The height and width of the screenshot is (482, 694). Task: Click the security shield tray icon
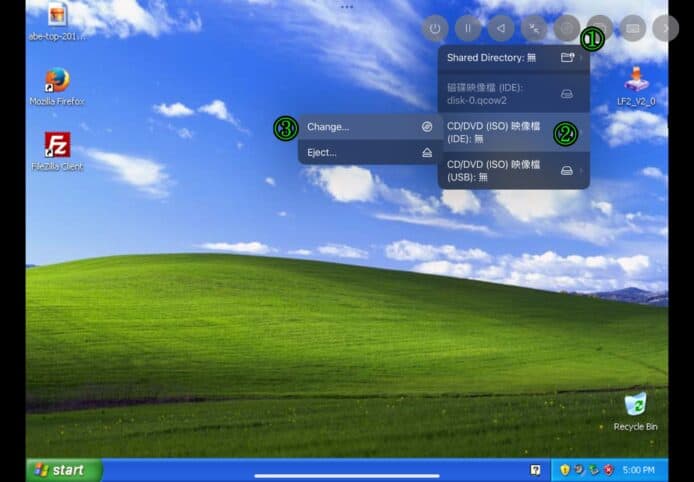point(565,470)
